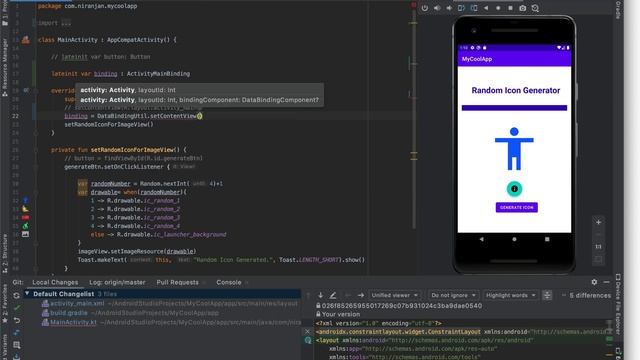Take an emulator screenshot with camera icon

point(522,8)
